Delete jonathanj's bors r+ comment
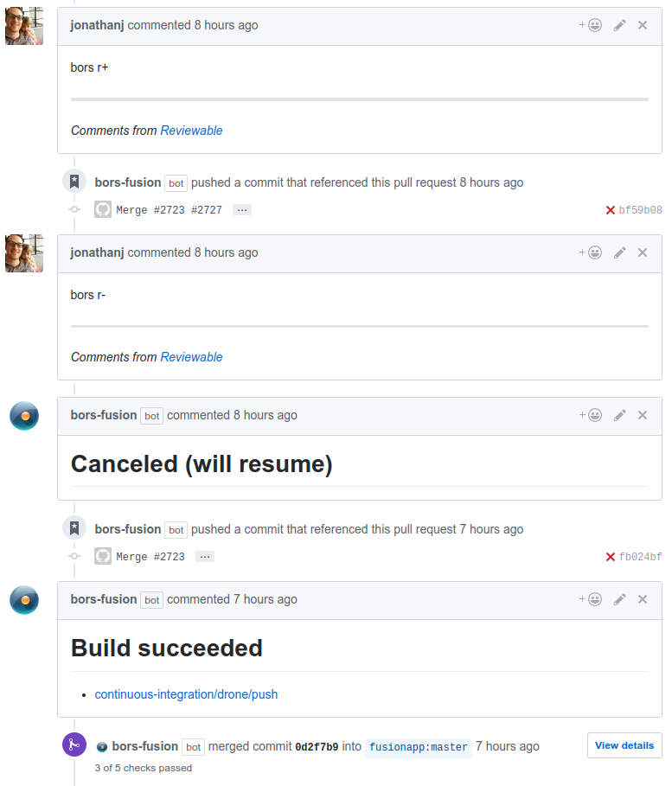Screen dimensions: 672x786 (643, 25)
